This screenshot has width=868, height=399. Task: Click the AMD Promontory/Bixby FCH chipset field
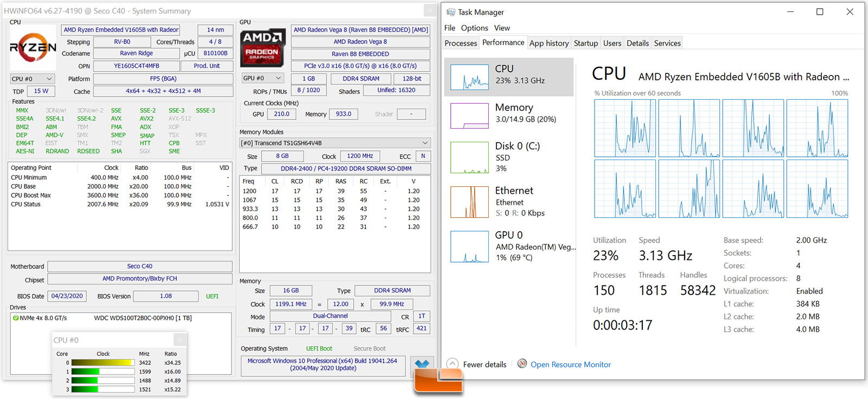[x=139, y=279]
